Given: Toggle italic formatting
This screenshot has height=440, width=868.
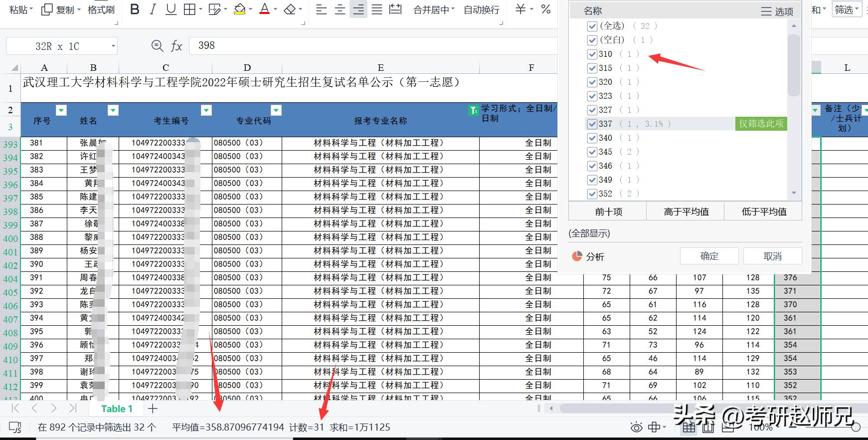Looking at the screenshot, I should pos(153,9).
